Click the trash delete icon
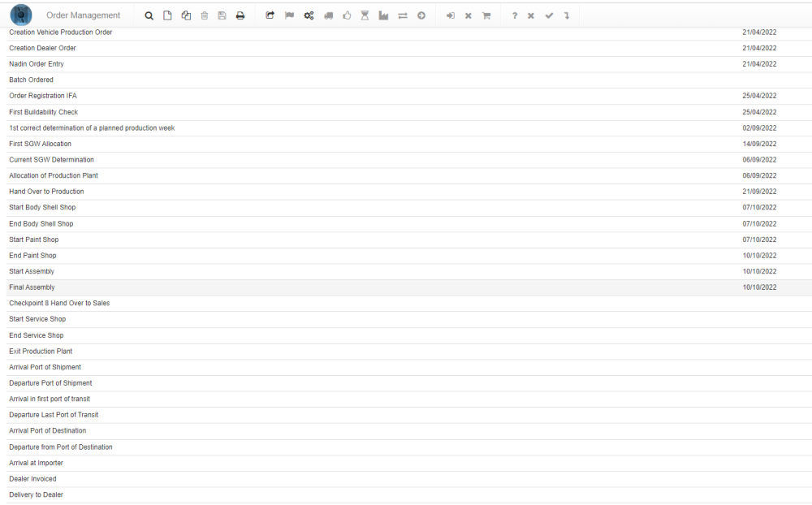812x505 pixels. pos(205,15)
